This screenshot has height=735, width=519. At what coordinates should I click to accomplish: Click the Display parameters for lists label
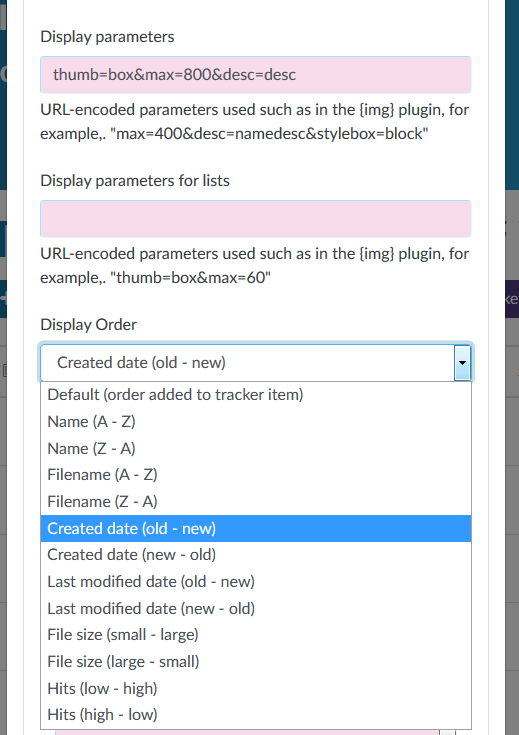135,180
